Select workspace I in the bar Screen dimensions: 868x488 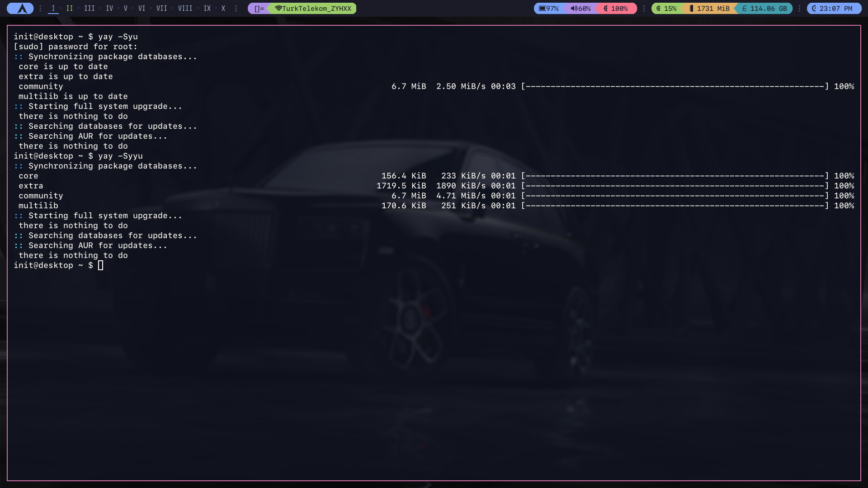pos(53,9)
